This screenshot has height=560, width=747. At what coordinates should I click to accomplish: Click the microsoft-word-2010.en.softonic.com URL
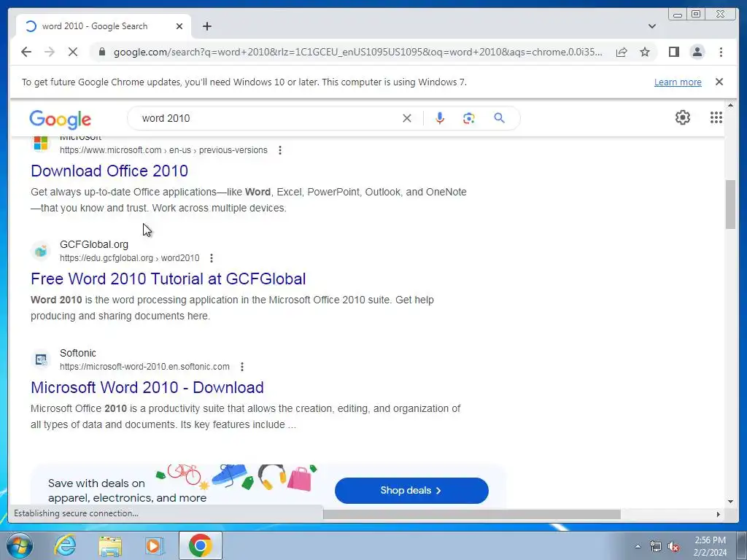pos(144,367)
